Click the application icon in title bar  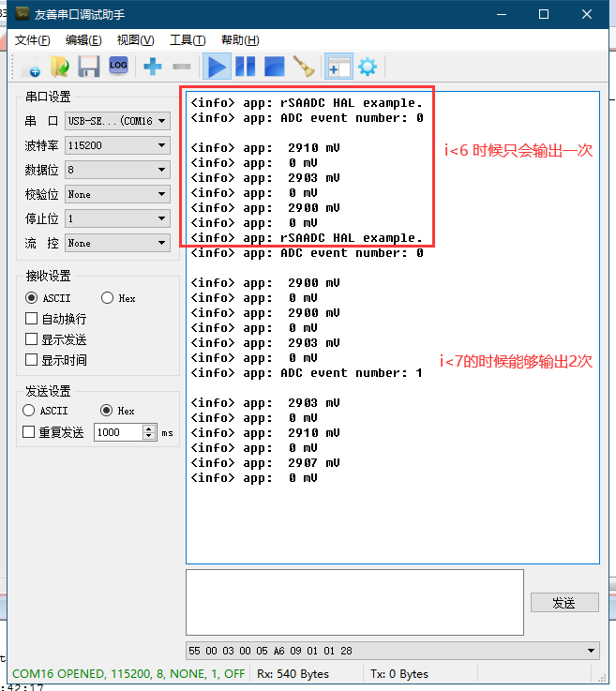[x=22, y=14]
